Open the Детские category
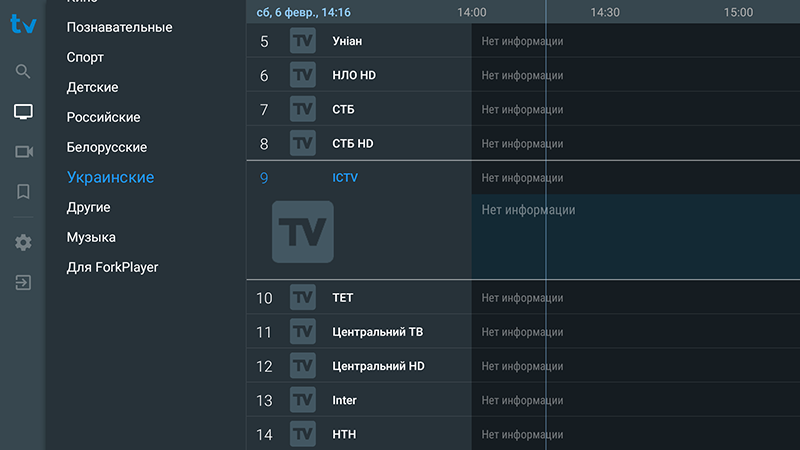Viewport: 800px width, 450px height. coord(92,87)
